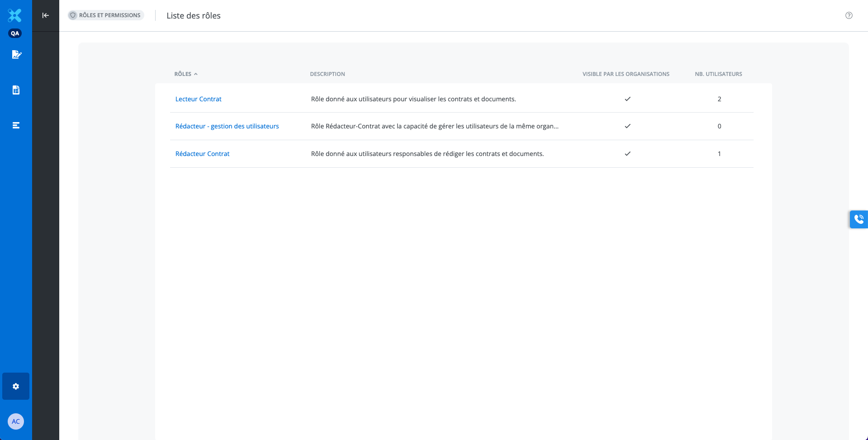
Task: Open Rédacteur - gestion des utilisateurs role
Action: point(227,126)
